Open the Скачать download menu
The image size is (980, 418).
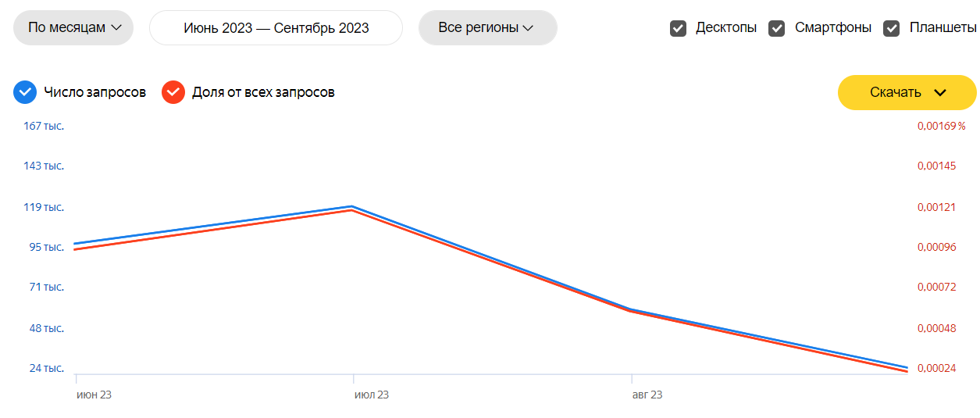point(907,92)
